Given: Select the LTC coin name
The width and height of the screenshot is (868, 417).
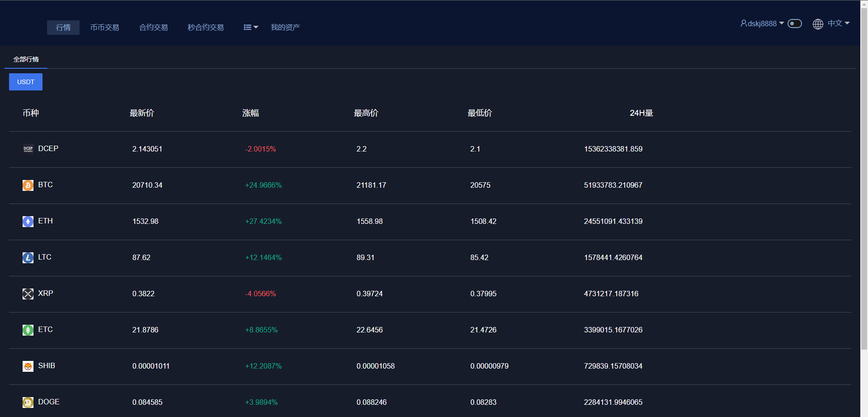Looking at the screenshot, I should coord(45,257).
